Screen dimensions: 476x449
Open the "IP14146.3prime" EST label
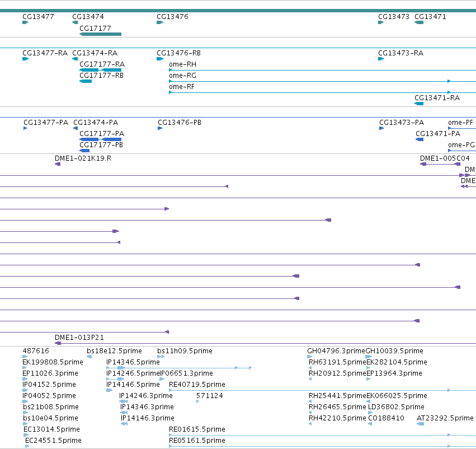click(x=148, y=418)
